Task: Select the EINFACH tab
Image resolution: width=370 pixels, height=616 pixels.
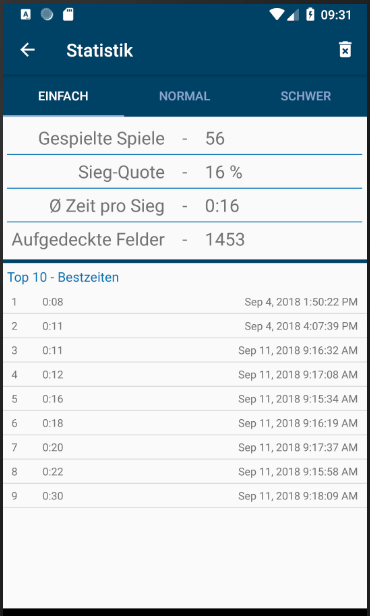Action: [63, 96]
